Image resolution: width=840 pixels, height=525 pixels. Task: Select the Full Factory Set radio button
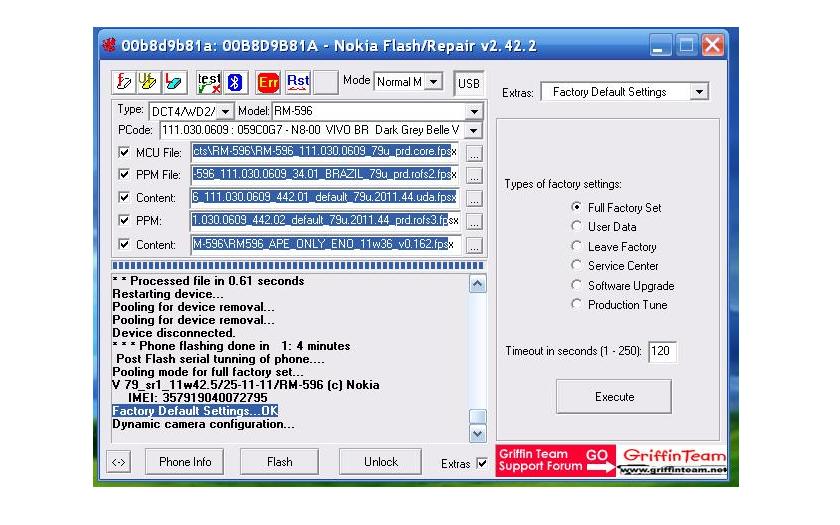click(576, 207)
